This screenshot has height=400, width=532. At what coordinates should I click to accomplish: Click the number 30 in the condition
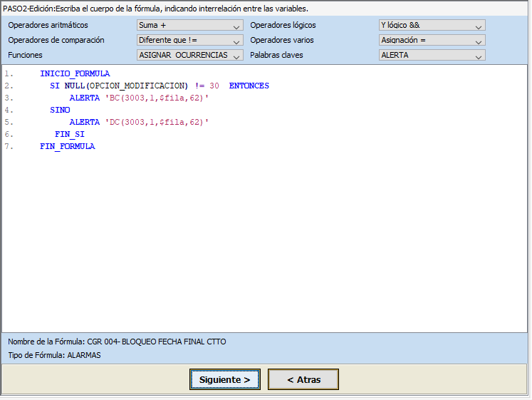(214, 86)
